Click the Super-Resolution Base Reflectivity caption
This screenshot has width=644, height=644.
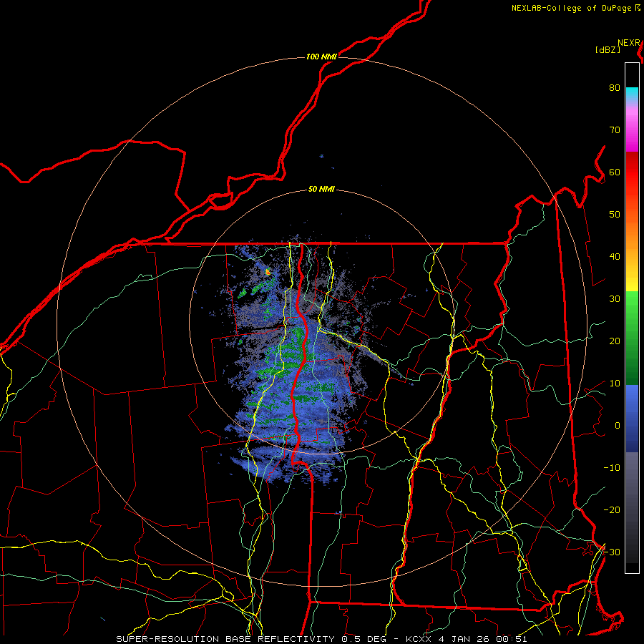(321, 639)
